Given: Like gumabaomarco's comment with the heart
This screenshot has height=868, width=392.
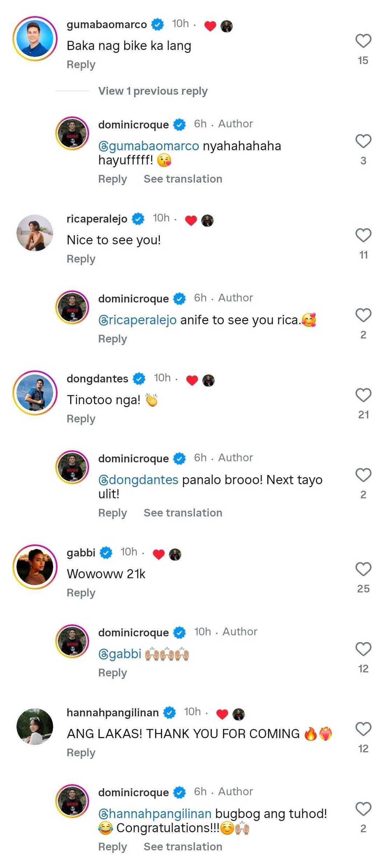Looking at the screenshot, I should (363, 41).
